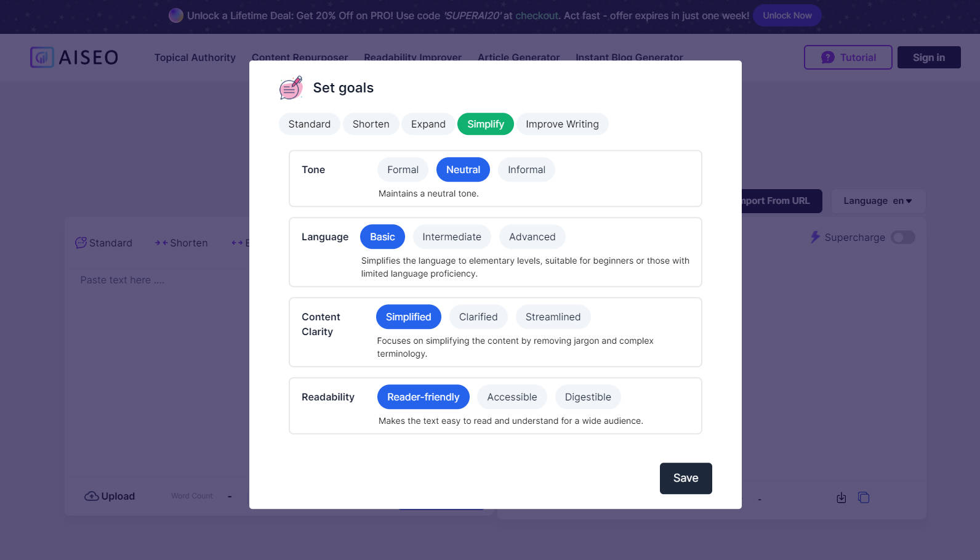Switch to the Improve Writing tab

562,124
